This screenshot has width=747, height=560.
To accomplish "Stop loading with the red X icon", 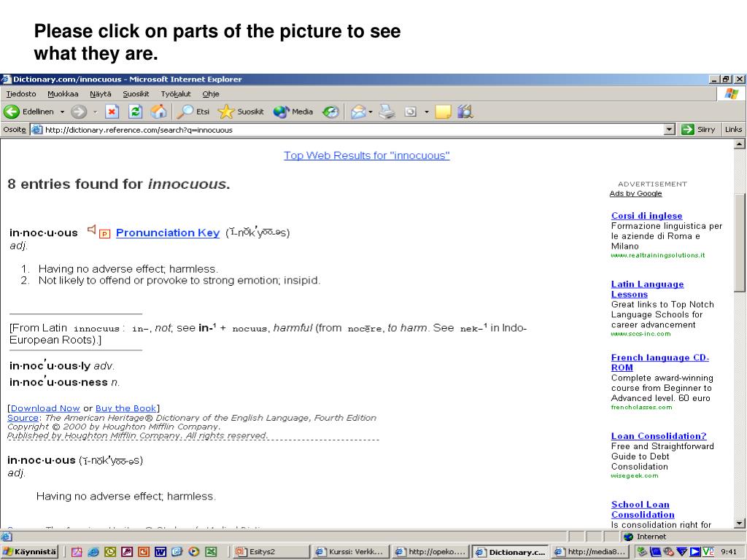I will [x=112, y=112].
